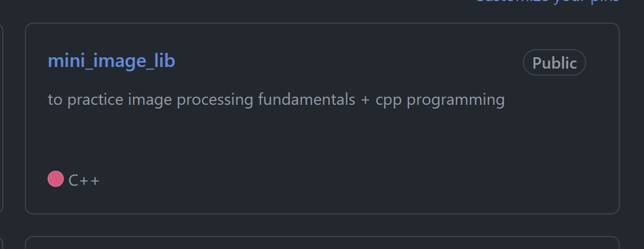Click the plus sign in repository description
This screenshot has height=249, width=644.
pos(365,100)
